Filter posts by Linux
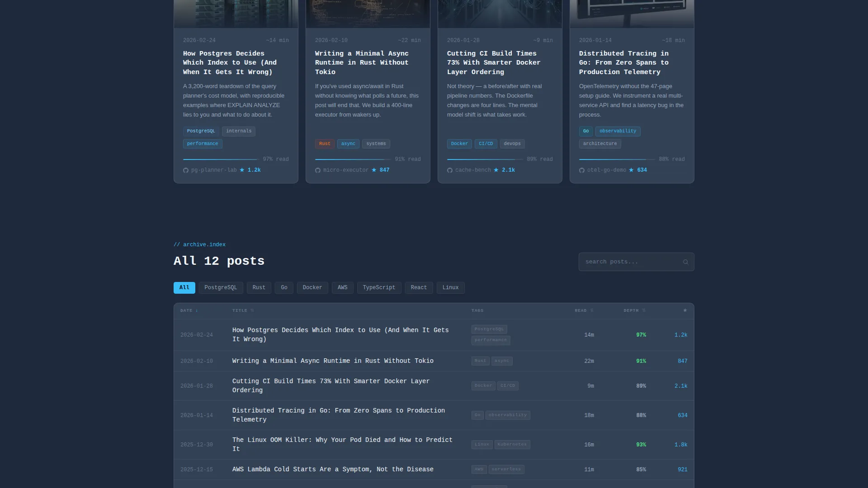The height and width of the screenshot is (488, 868). pyautogui.click(x=451, y=288)
